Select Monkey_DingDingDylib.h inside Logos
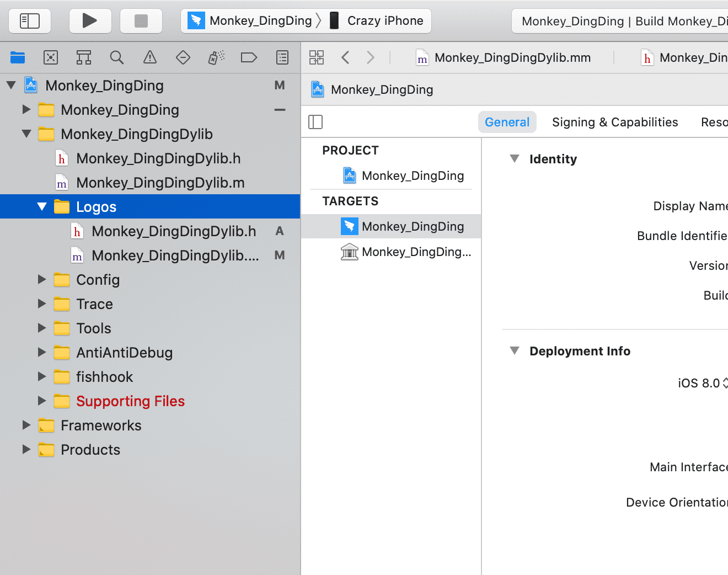Viewport: 728px width, 575px height. (x=150, y=231)
